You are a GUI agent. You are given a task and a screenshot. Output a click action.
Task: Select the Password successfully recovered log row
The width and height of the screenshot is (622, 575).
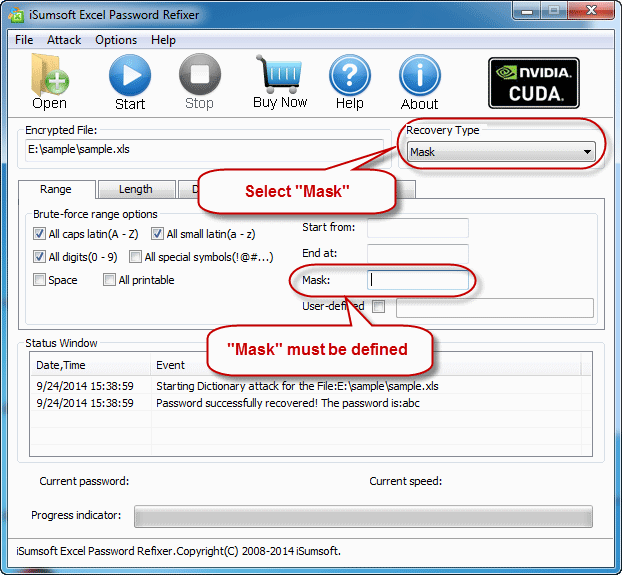(x=311, y=403)
